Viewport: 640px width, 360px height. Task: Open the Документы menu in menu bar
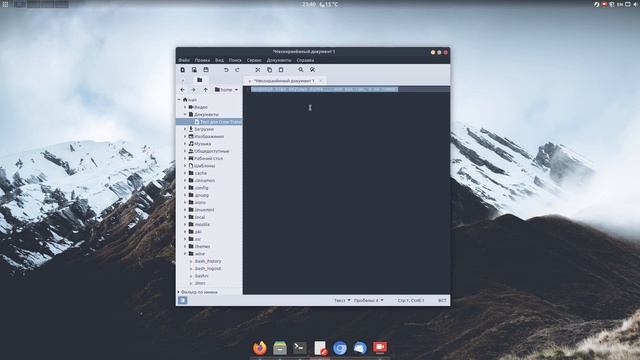(x=279, y=60)
